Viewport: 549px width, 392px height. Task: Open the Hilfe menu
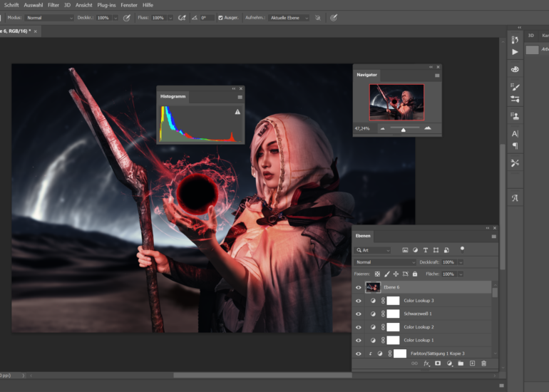148,5
